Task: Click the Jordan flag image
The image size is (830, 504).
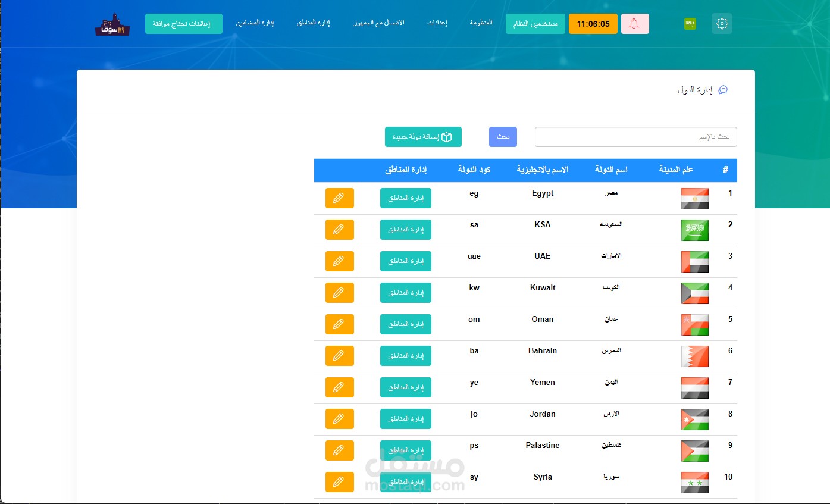Action: (x=695, y=420)
